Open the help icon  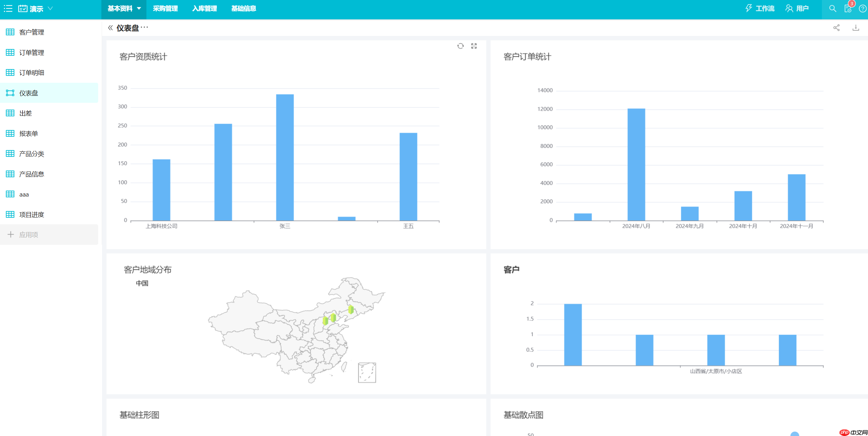pyautogui.click(x=863, y=8)
